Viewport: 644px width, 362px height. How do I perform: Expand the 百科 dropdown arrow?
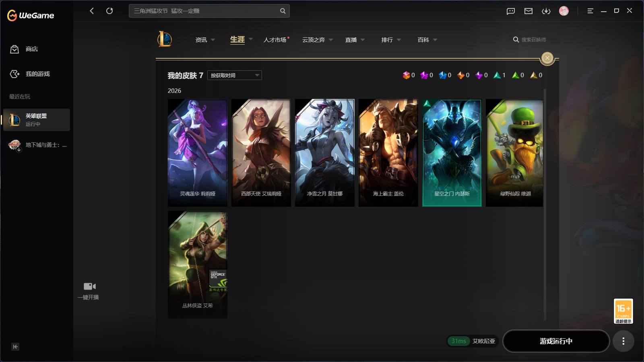point(435,40)
